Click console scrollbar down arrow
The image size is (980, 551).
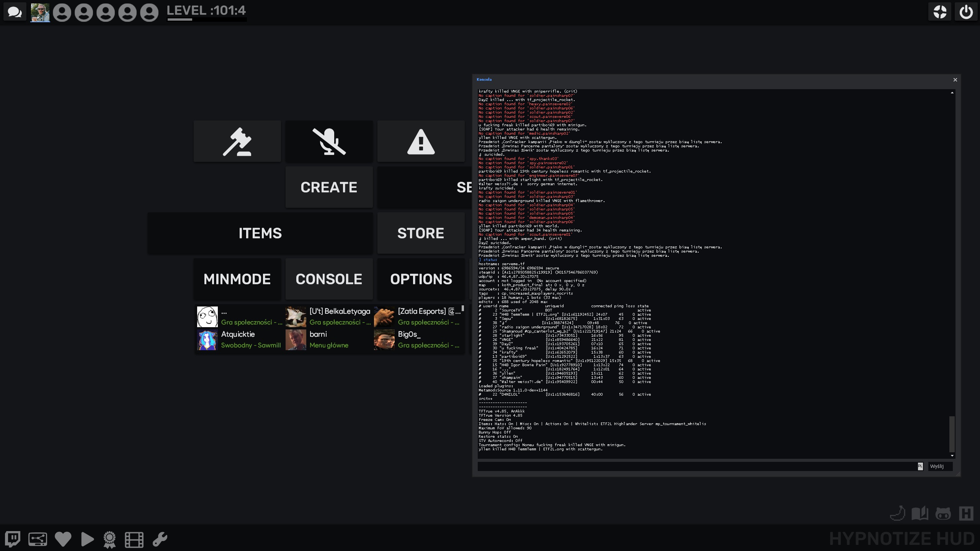pos(952,456)
